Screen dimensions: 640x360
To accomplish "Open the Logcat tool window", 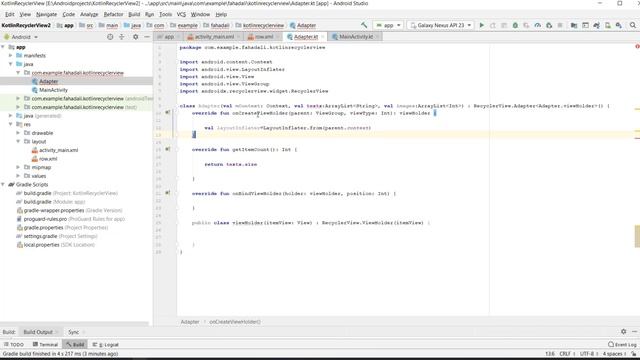I will (106, 344).
